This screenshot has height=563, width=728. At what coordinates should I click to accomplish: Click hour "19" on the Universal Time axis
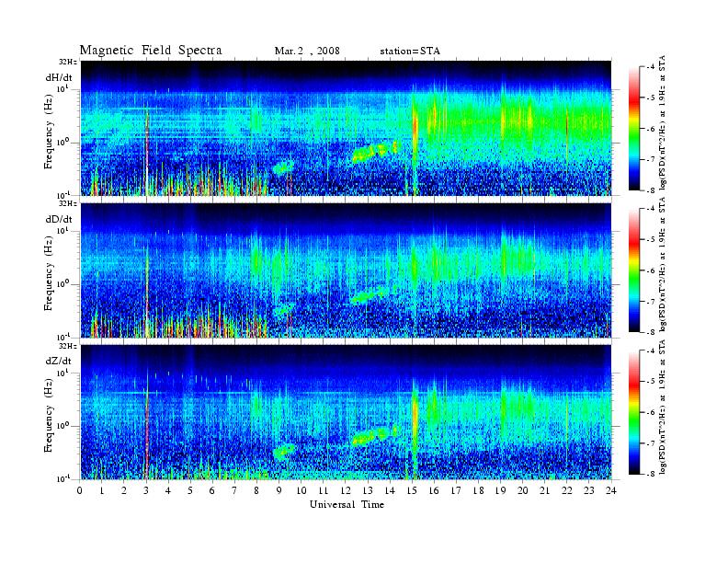click(x=500, y=490)
